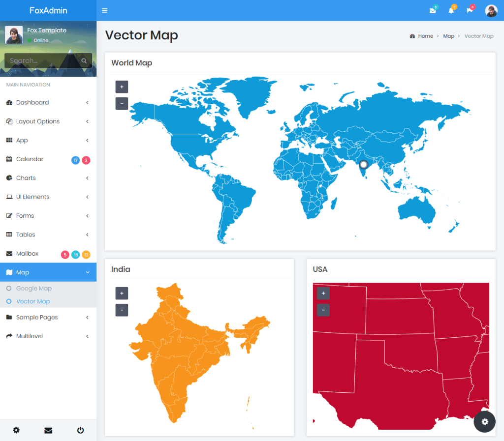This screenshot has width=504, height=441.
Task: Click the mail icon at sidebar bottom
Action: pyautogui.click(x=48, y=430)
